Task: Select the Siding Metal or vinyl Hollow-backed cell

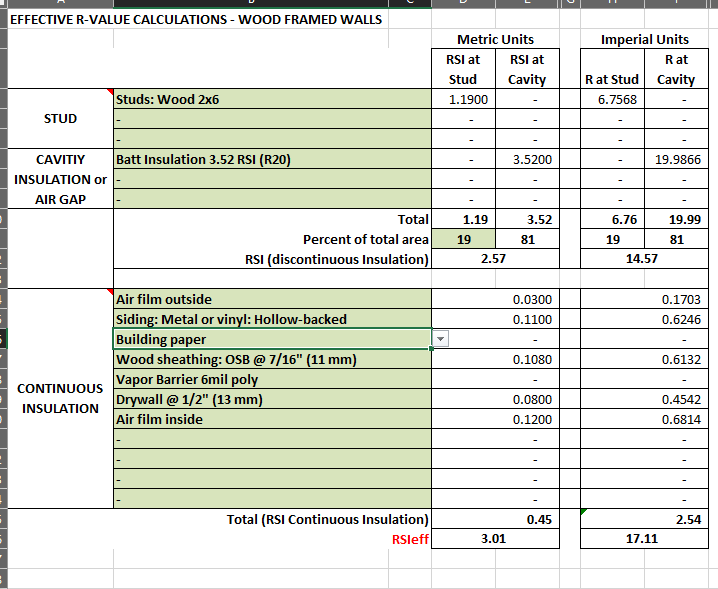Action: 272,319
